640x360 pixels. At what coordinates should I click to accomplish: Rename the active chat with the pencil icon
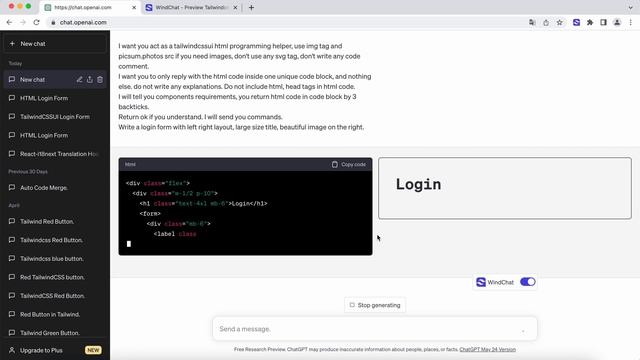click(79, 80)
